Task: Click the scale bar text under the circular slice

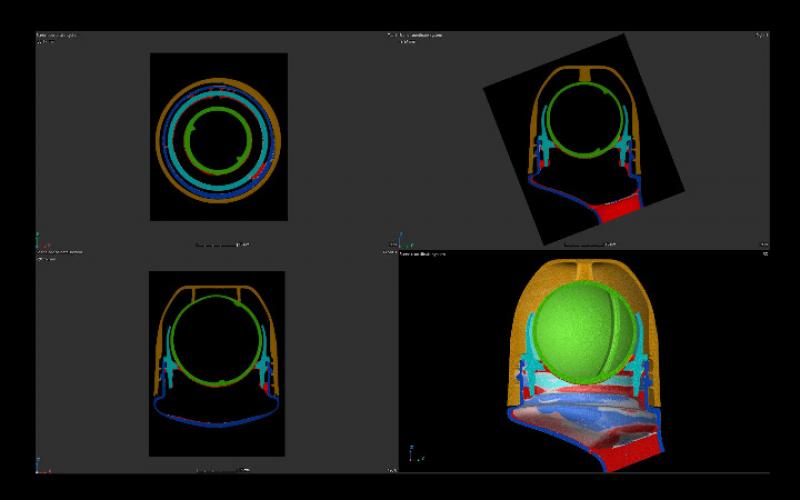Action: point(222,244)
